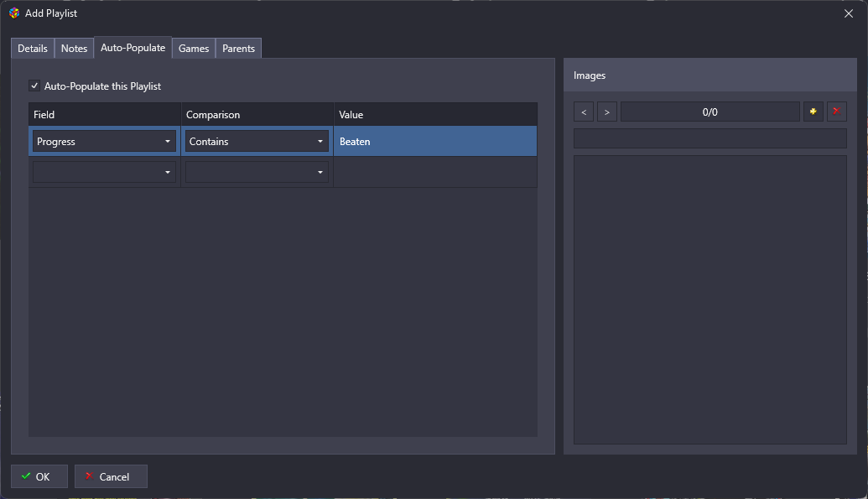This screenshot has height=499, width=868.
Task: Close the Add Playlist dialog
Action: pos(849,13)
